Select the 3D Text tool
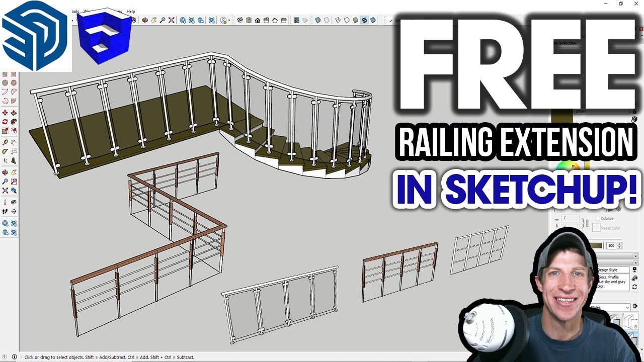The height and width of the screenshot is (362, 644). coord(14,160)
